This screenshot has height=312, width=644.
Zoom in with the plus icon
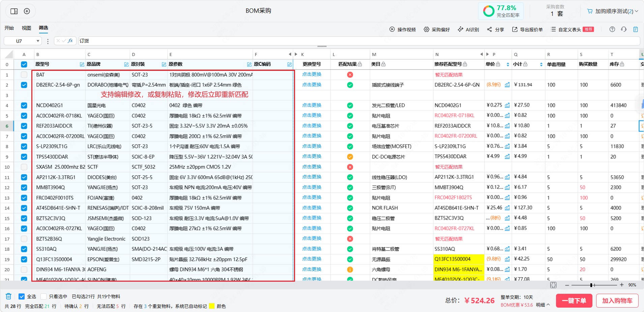(x=622, y=285)
